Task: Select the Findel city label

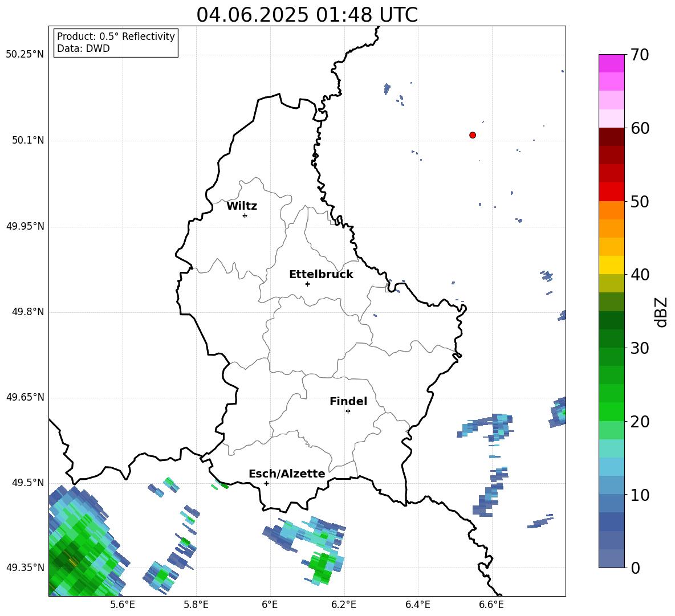Action: click(x=348, y=401)
